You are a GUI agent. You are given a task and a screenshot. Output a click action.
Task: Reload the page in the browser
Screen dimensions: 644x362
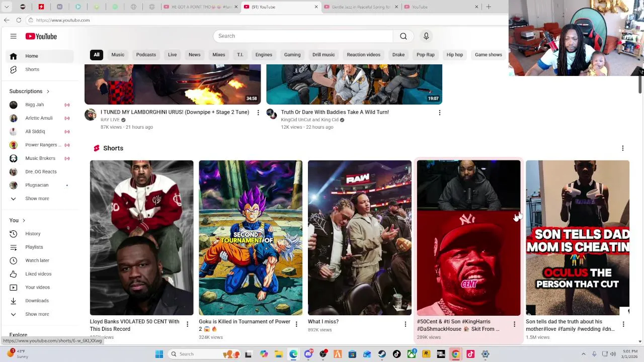19,20
